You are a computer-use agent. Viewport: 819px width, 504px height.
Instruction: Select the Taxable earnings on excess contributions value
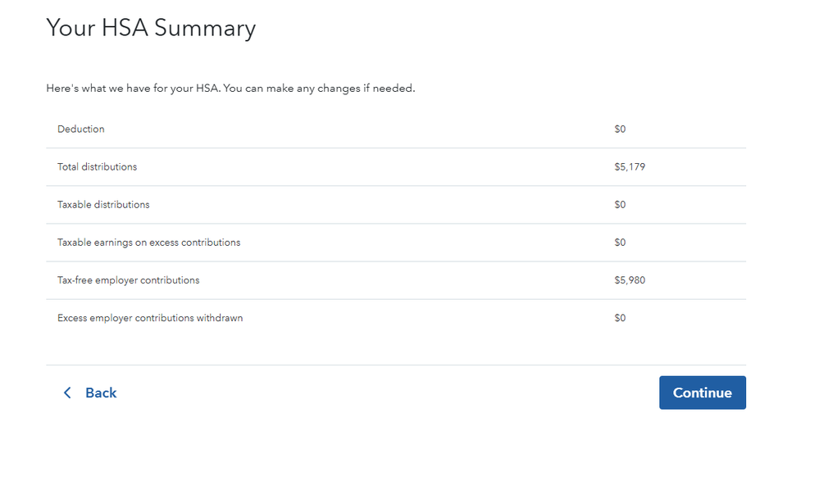point(620,242)
